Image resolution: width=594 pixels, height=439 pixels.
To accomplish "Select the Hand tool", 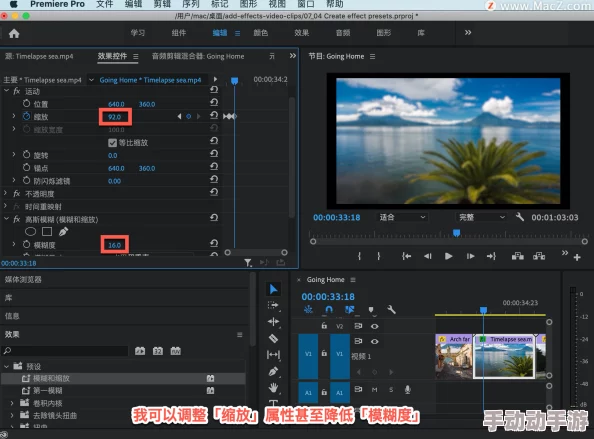I will click(x=273, y=387).
